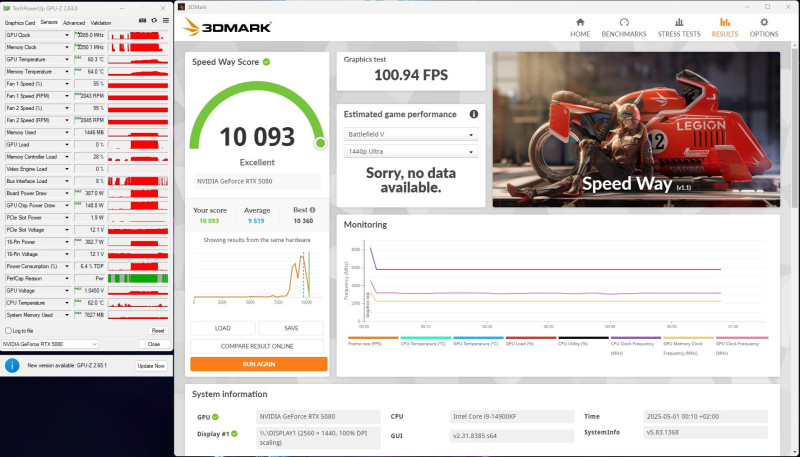Toggle Frame rate (FPS) legend in Monitoring
Viewport: 800px width, 457px height.
coord(373,341)
